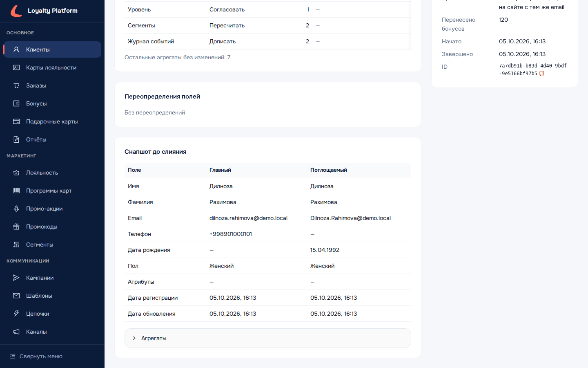588x368 pixels.
Task: Click the Подарочные карты card icon
Action: (x=16, y=121)
